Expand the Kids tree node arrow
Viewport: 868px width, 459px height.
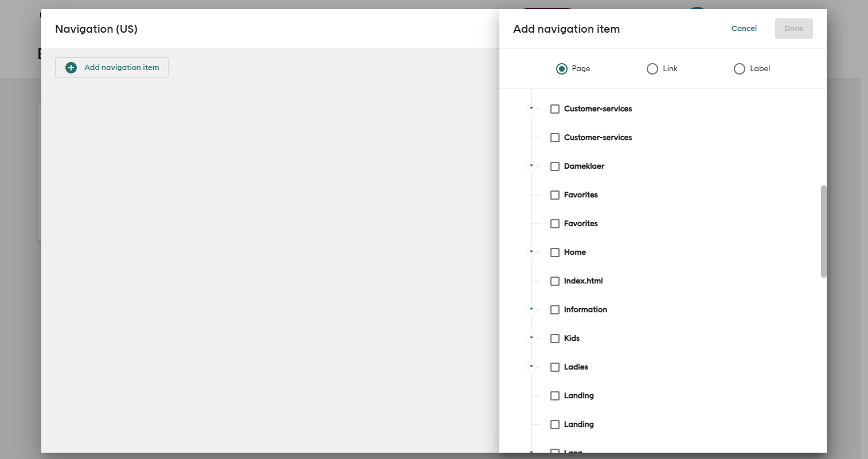pyautogui.click(x=531, y=338)
